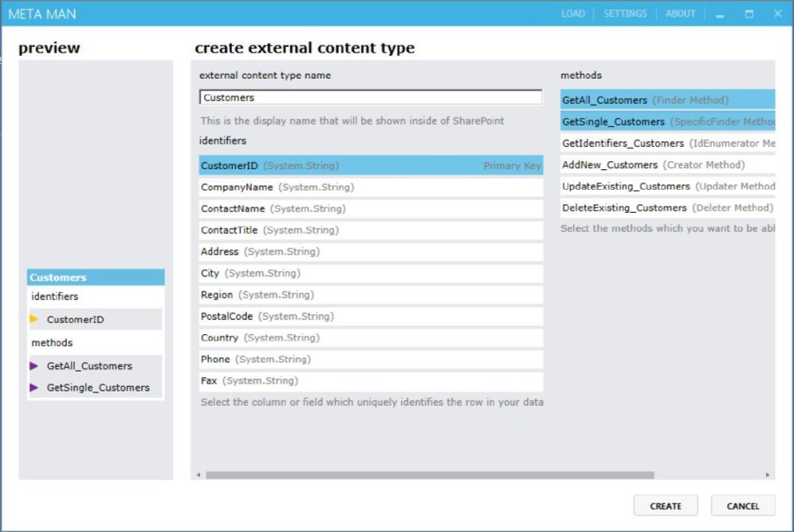794x532 pixels.
Task: Click the CREATE button
Action: pos(665,506)
